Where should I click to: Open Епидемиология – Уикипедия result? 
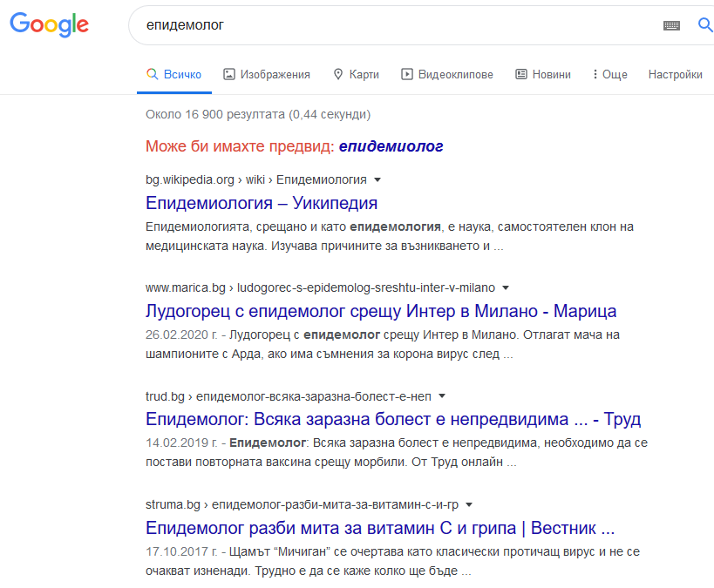coord(262,203)
